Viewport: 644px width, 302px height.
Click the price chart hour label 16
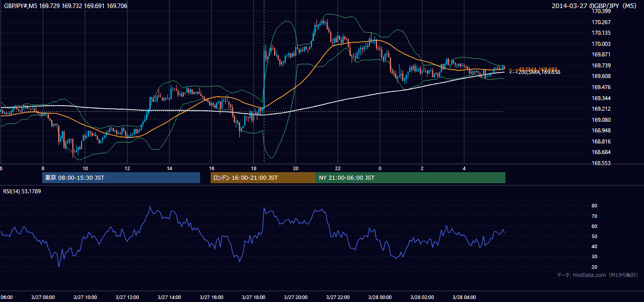212,168
